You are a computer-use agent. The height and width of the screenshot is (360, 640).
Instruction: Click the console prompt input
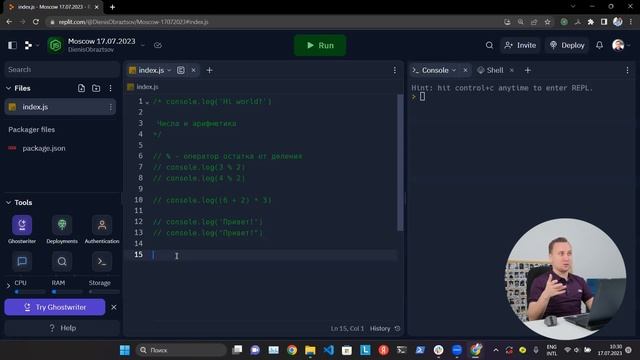point(422,97)
